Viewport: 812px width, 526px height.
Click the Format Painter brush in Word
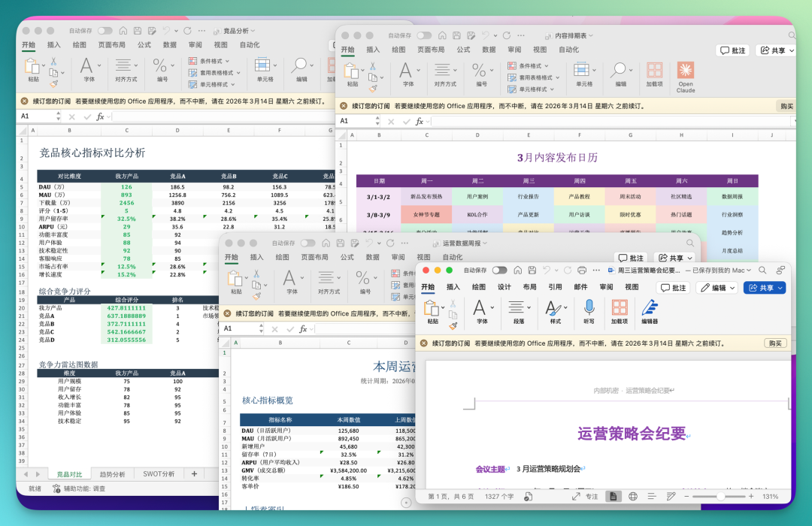click(x=453, y=325)
